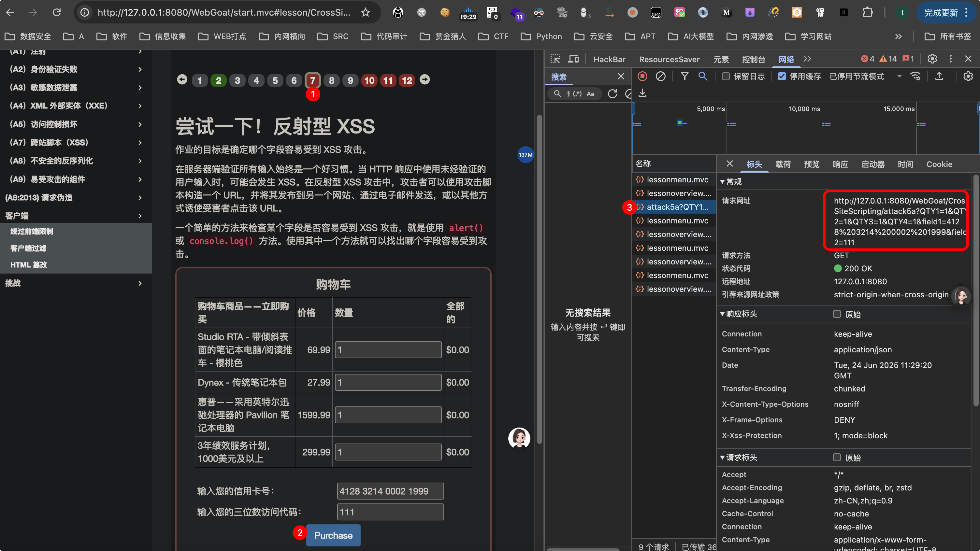
Task: Collapse the 请求标头 section
Action: (x=739, y=458)
